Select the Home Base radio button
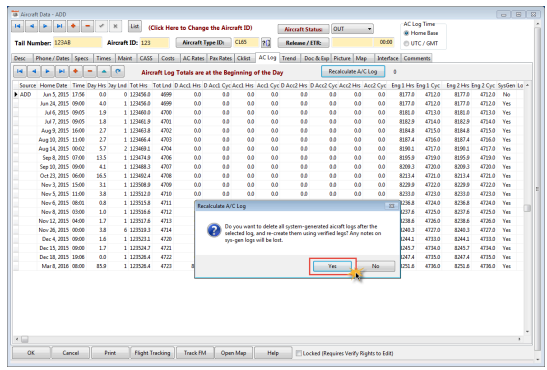Viewport: 547px width, 370px height. pyautogui.click(x=406, y=33)
